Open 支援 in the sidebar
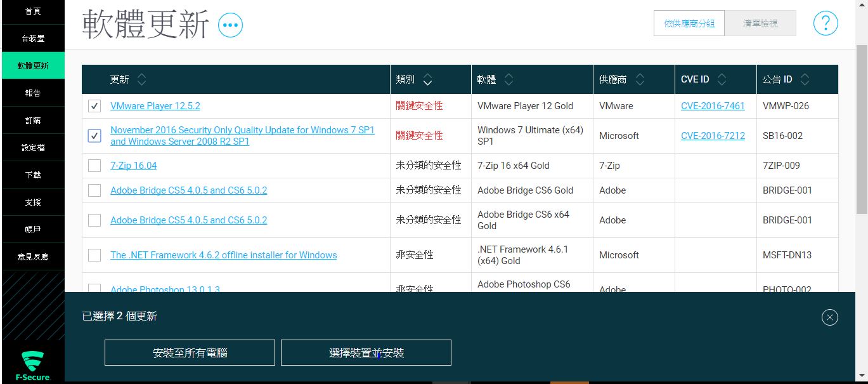868x384 pixels. [33, 202]
